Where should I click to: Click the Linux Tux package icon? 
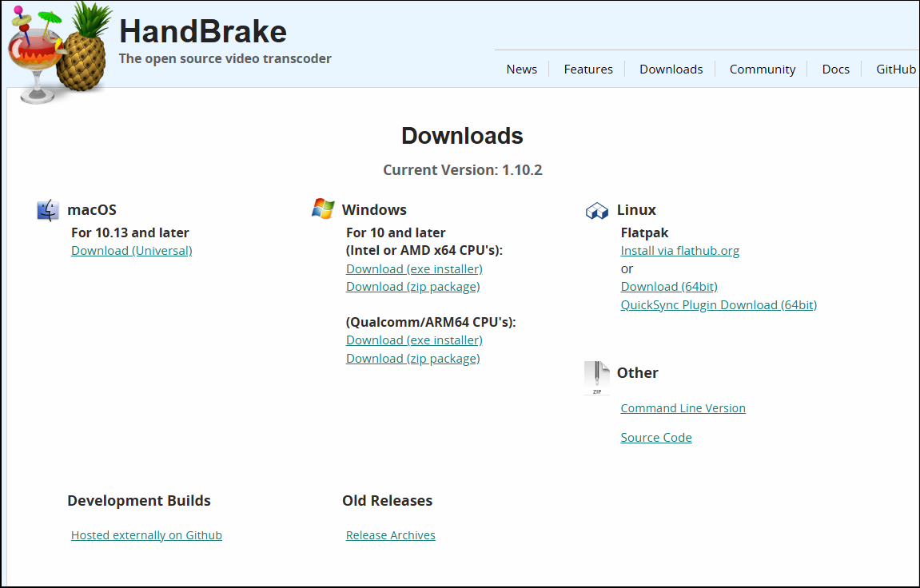[x=596, y=209]
